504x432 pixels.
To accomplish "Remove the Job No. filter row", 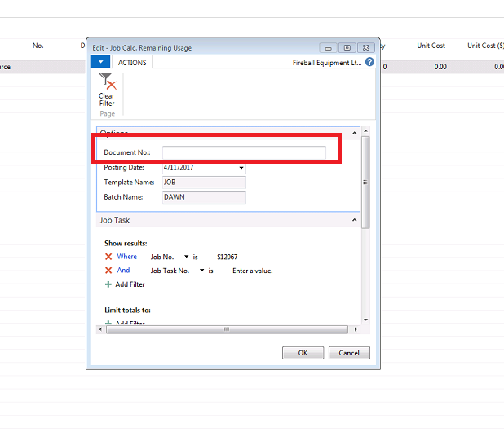I will (x=108, y=257).
